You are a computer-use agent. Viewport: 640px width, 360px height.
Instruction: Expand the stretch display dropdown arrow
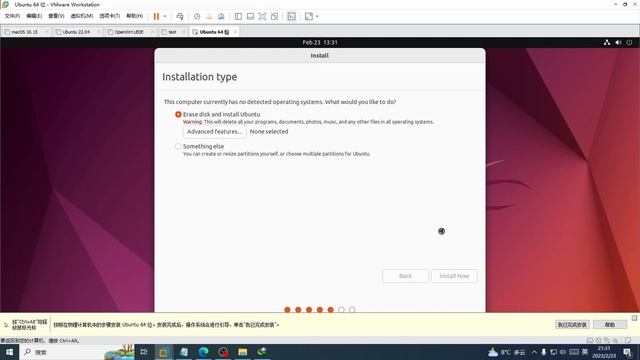pos(317,16)
